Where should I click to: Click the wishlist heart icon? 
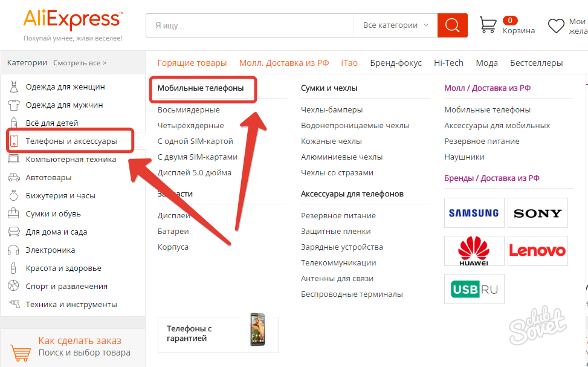556,26
